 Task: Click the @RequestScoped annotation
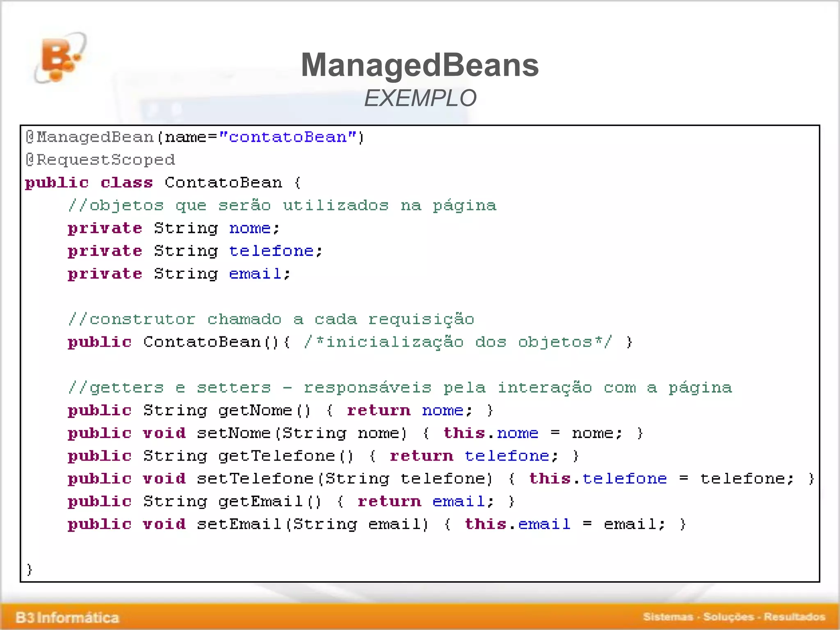click(x=100, y=160)
